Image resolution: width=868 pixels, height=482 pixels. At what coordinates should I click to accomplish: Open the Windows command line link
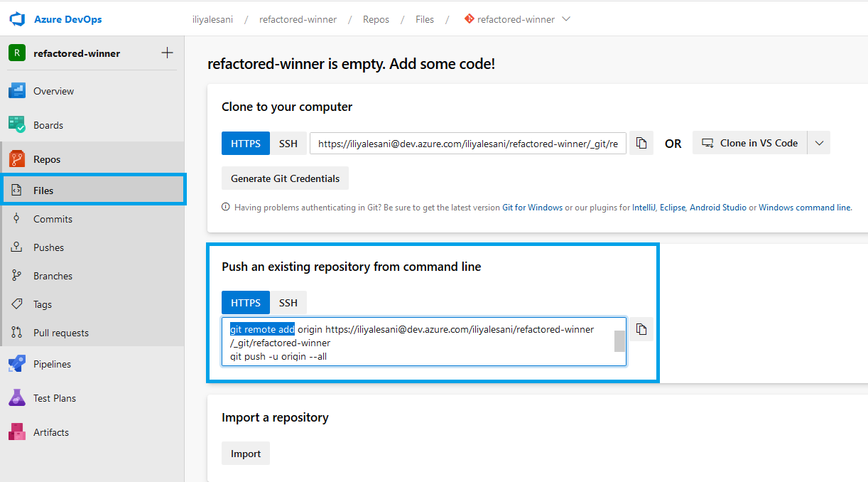[804, 208]
